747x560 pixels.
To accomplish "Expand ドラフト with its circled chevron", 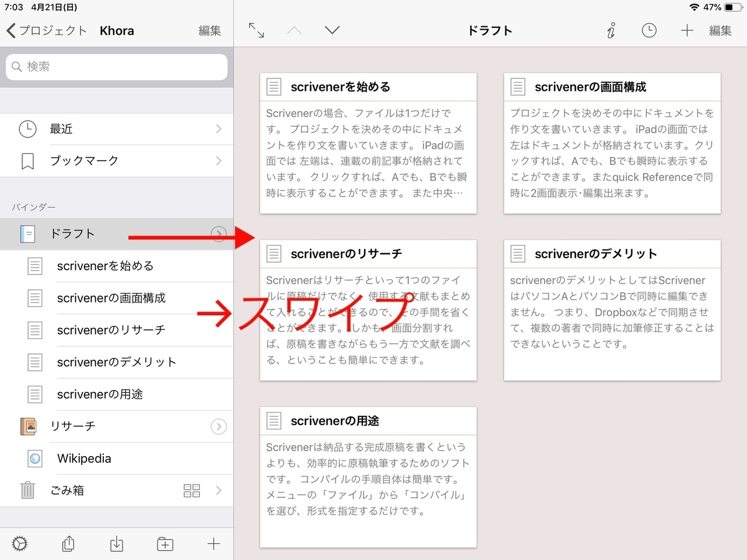I will [x=218, y=234].
